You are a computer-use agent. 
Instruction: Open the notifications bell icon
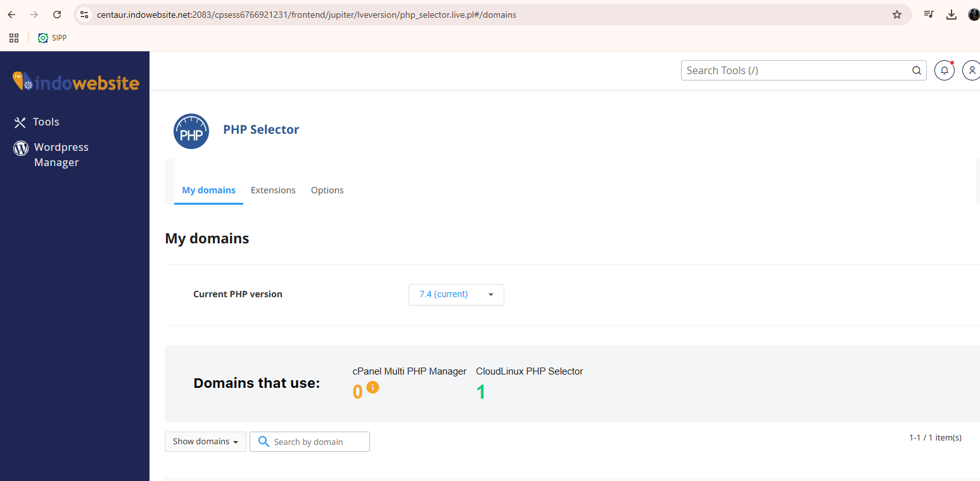point(944,70)
